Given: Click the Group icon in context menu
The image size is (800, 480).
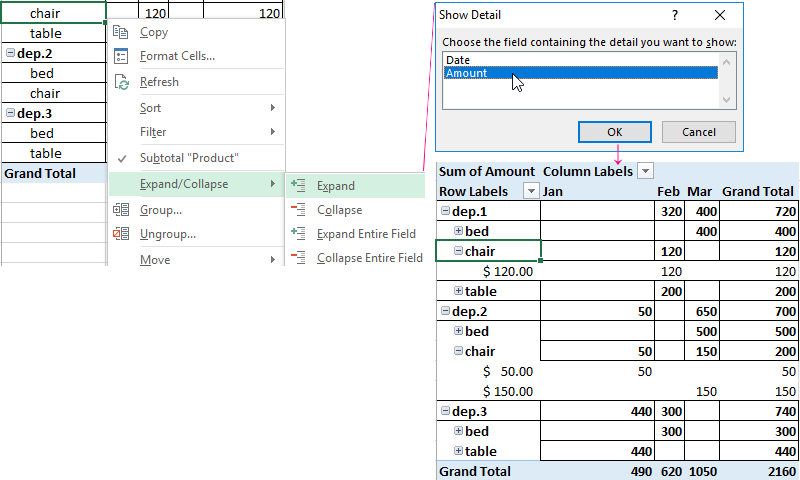Looking at the screenshot, I should click(121, 210).
